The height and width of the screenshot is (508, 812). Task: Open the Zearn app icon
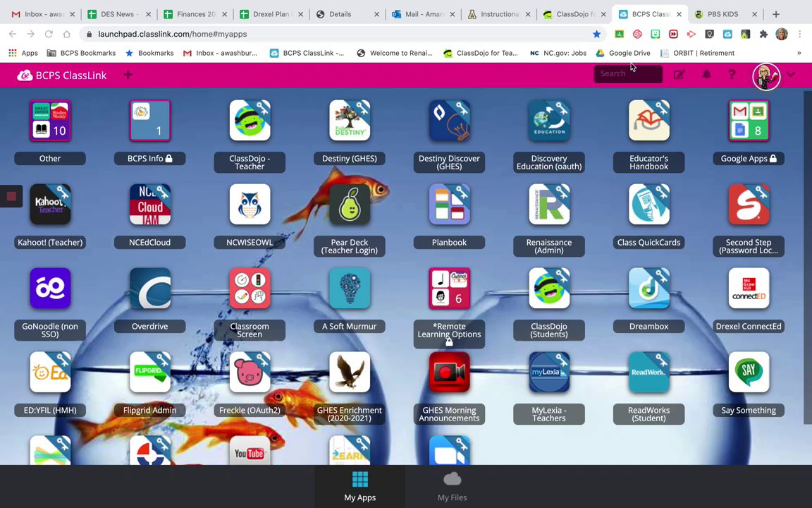click(350, 450)
